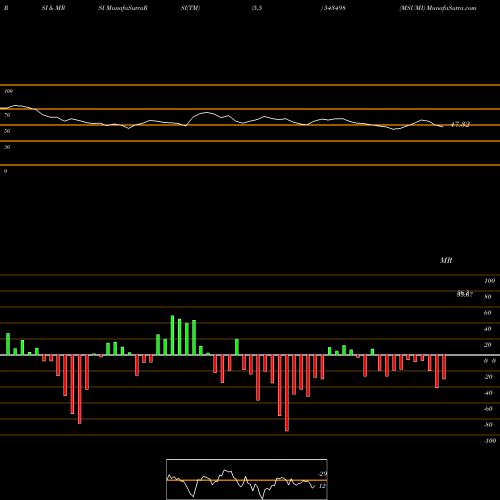Screen dimensions: 500x500
Task: Click the '-80' label on histogram axis
Action: (488, 425)
